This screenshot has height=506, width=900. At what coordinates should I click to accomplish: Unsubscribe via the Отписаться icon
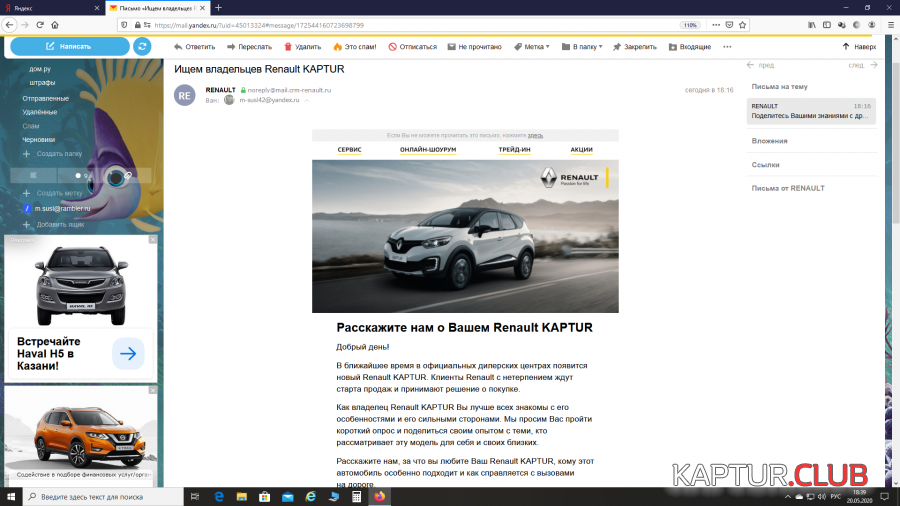click(x=412, y=46)
